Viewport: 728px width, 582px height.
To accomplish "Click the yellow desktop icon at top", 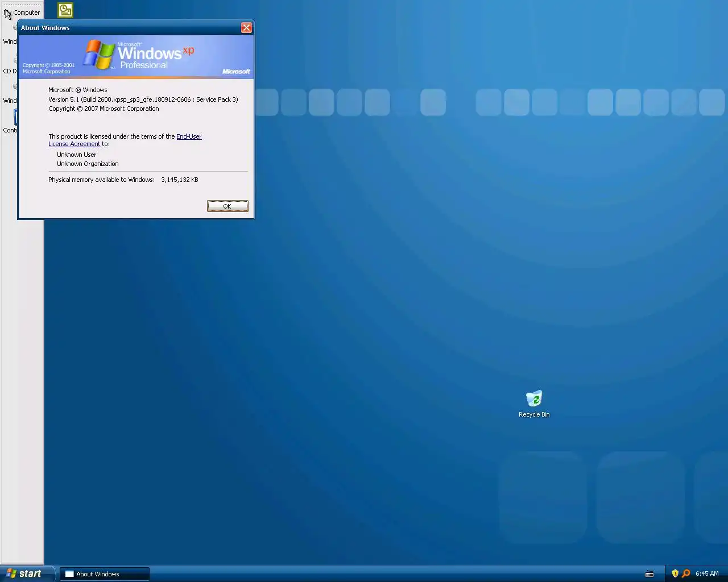I will point(65,10).
